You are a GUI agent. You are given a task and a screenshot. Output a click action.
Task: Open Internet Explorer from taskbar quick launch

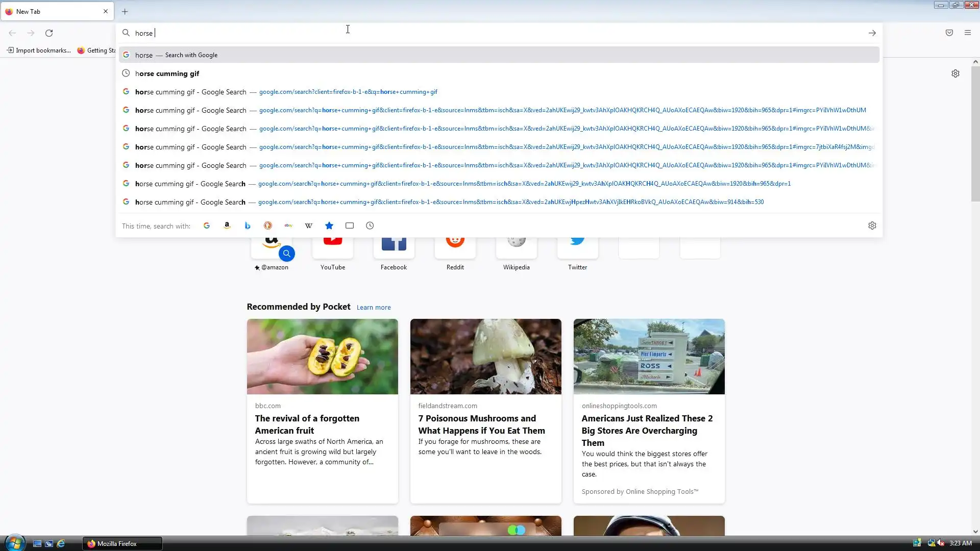coord(61,543)
